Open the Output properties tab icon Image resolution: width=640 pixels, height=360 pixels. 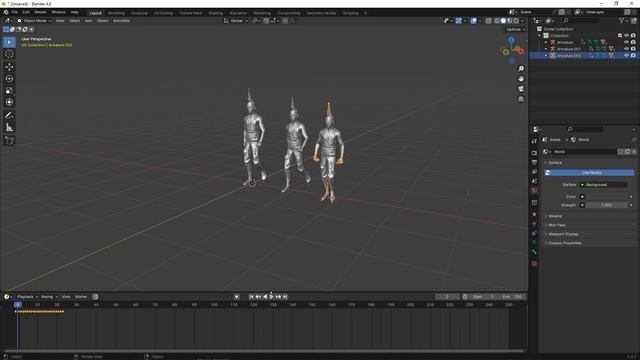[534, 162]
